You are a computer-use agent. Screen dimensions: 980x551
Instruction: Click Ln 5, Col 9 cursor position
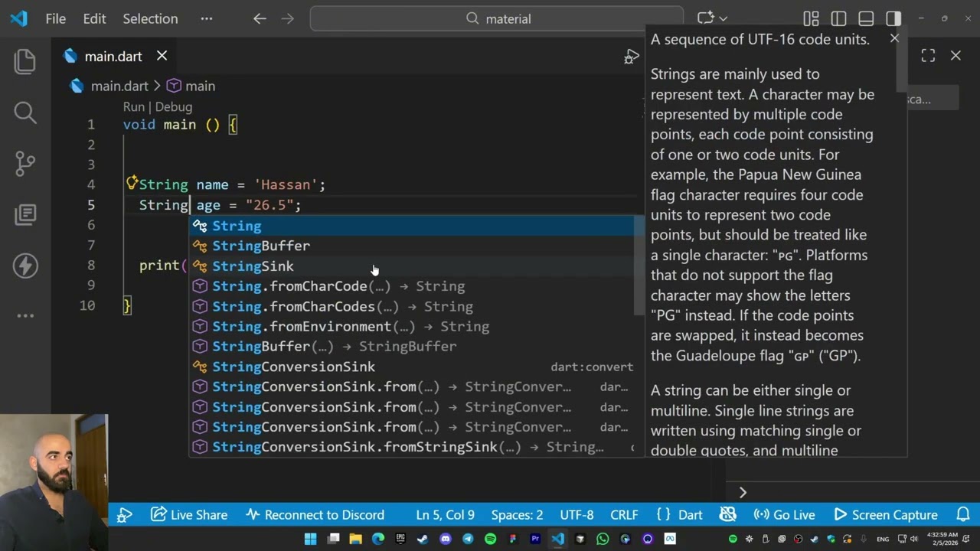[445, 515]
